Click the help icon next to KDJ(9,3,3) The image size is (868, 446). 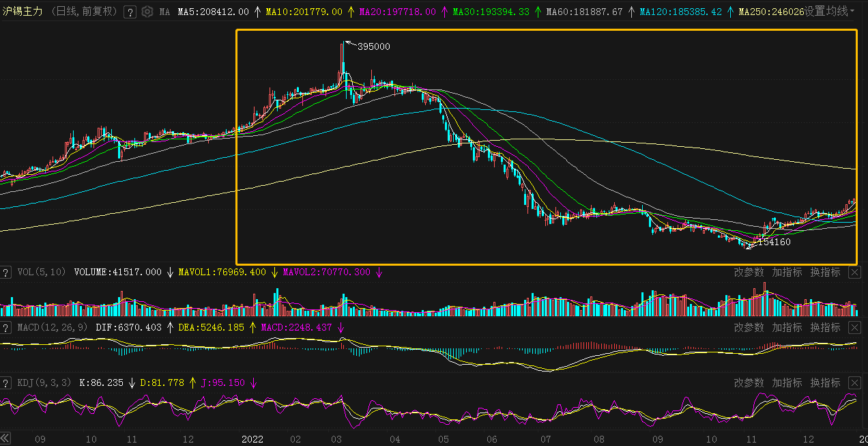tap(5, 383)
